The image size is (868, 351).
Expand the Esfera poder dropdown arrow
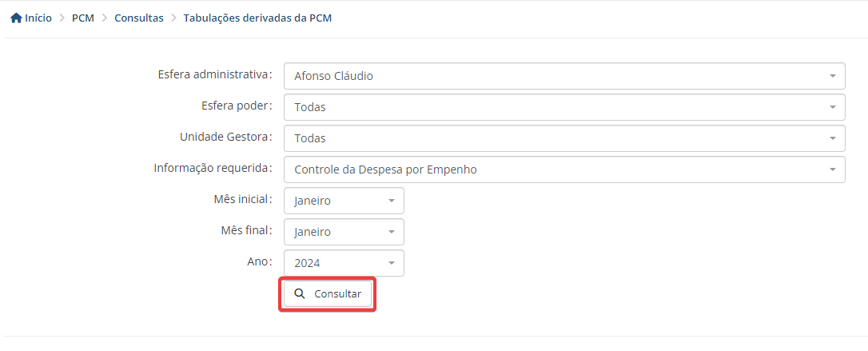833,107
